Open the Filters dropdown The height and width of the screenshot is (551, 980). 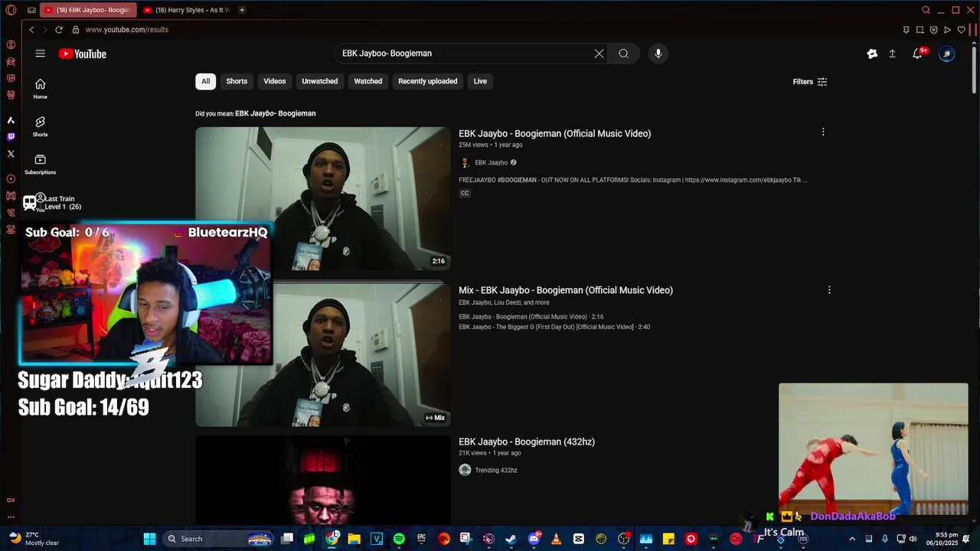[810, 82]
